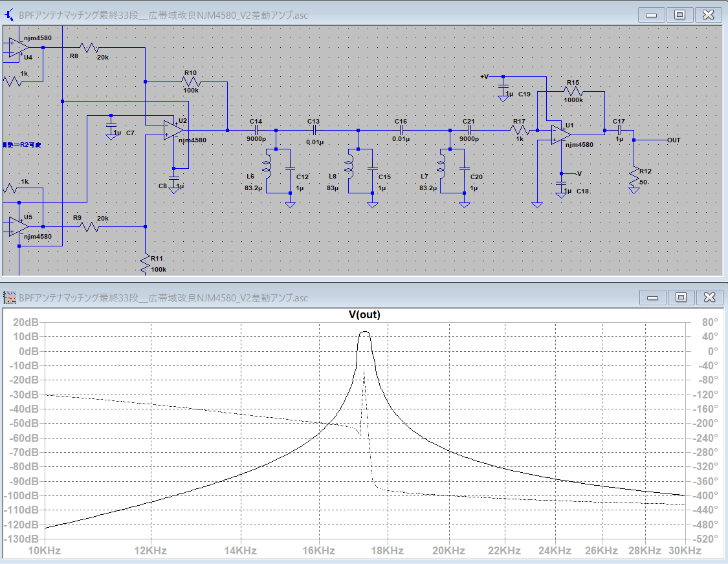This screenshot has height=564, width=728.
Task: Click the C14 9000p capacitor symbol
Action: coord(257,130)
